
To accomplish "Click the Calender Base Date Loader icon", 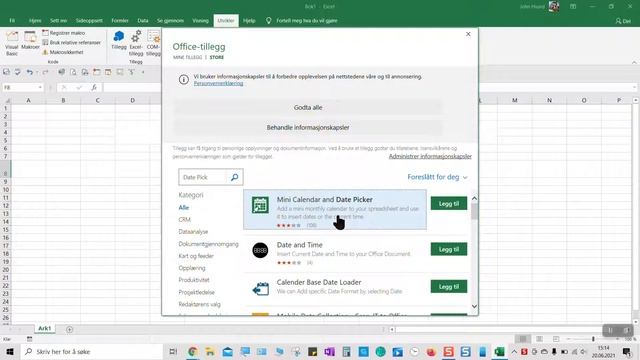I will (260, 289).
